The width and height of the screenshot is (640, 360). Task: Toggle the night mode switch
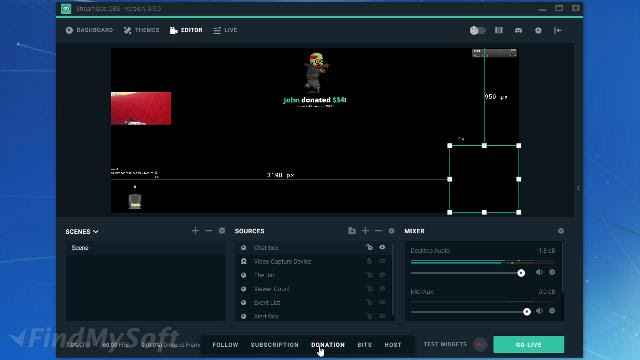point(478,30)
